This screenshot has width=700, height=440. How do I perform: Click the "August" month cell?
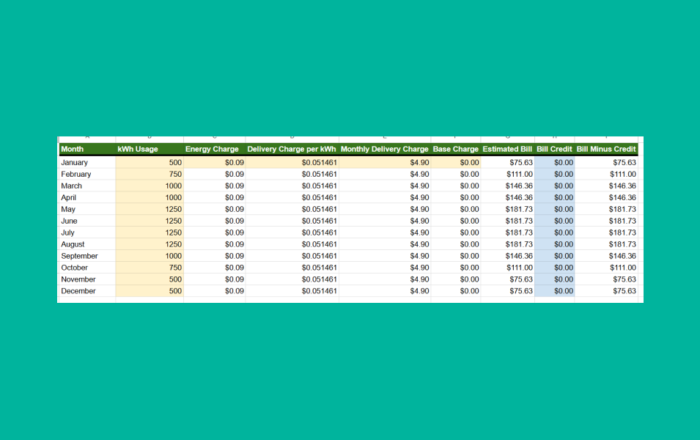tap(87, 244)
